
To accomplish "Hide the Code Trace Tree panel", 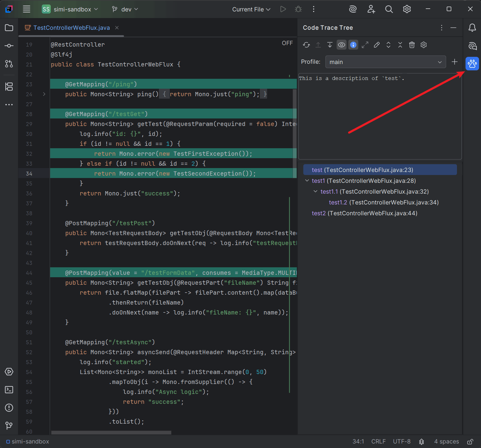I will [453, 28].
